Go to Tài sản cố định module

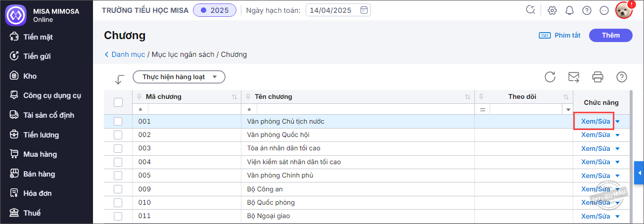point(48,115)
